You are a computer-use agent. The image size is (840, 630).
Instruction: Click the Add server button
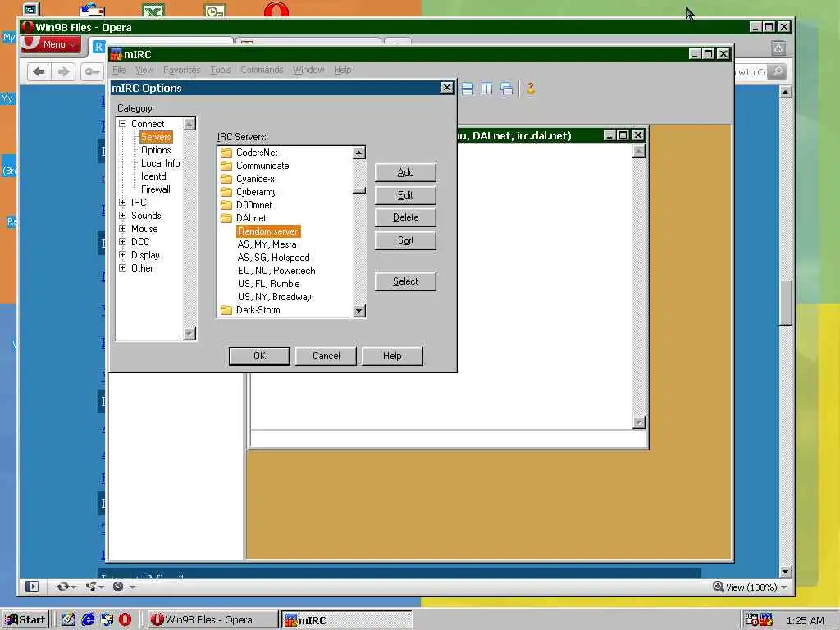(405, 172)
